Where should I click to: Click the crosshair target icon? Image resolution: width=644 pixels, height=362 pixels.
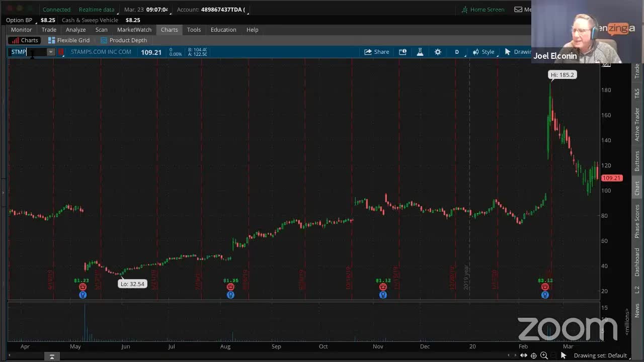(534, 355)
